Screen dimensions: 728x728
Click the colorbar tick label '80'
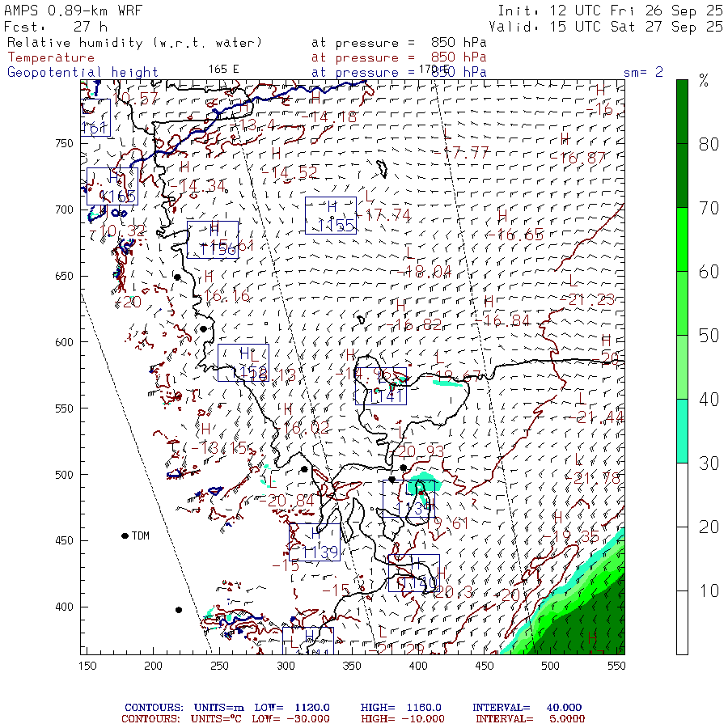pos(709,145)
